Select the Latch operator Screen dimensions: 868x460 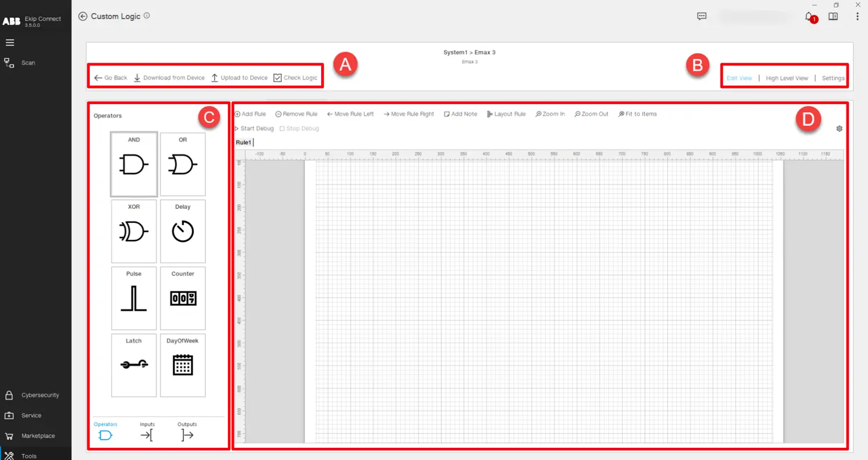[134, 365]
